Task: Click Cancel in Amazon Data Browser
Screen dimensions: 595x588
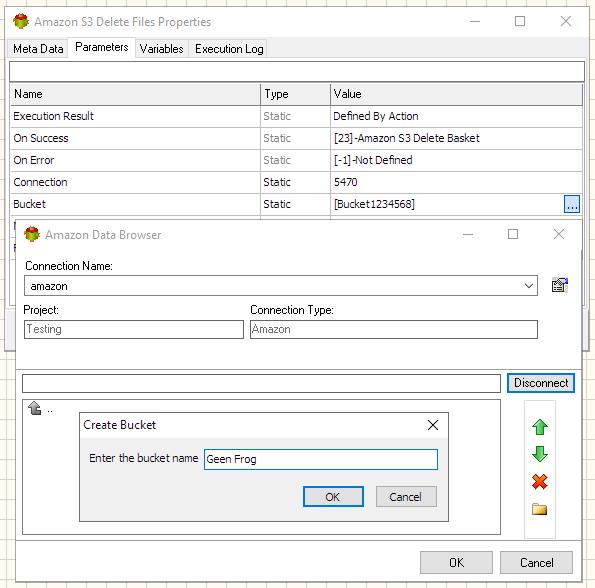Action: point(536,562)
